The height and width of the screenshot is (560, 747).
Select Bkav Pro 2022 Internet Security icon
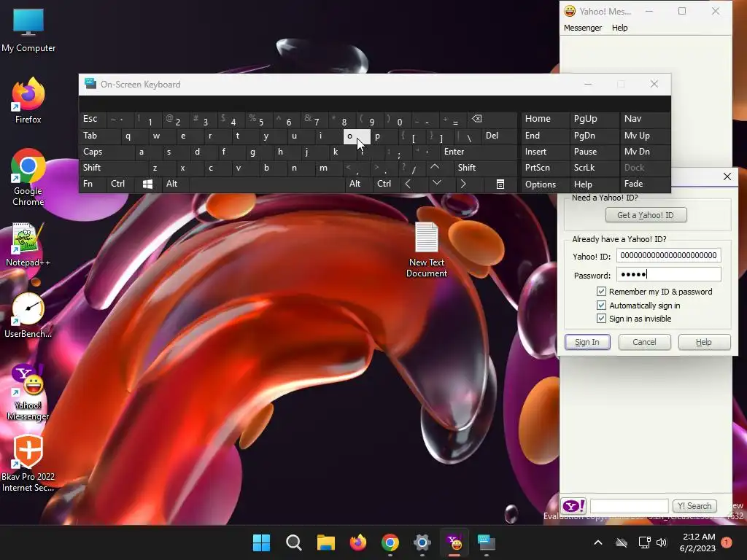[28, 463]
